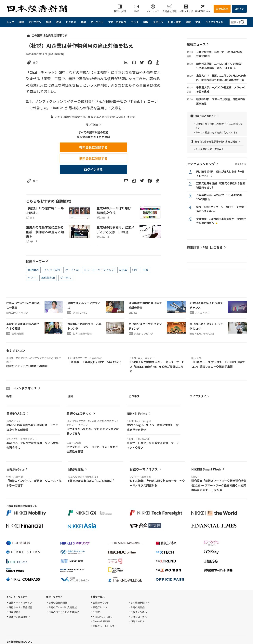This screenshot has width=253, height=644.
Task: Click the bottom email share icon
Action: pos(126,181)
